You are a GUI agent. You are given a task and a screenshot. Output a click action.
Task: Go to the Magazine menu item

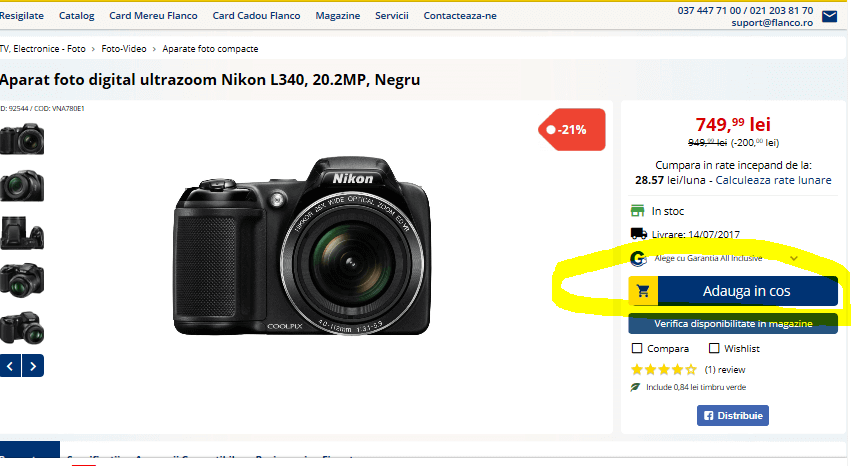(x=337, y=16)
